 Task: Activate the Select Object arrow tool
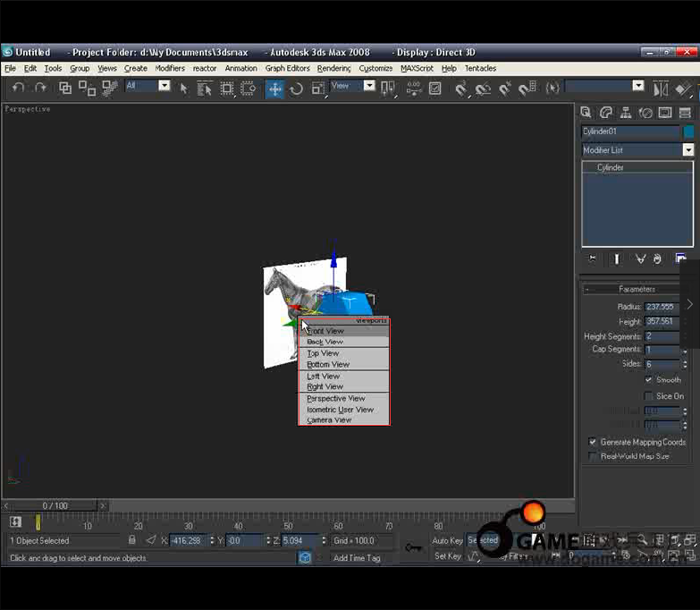pos(183,89)
